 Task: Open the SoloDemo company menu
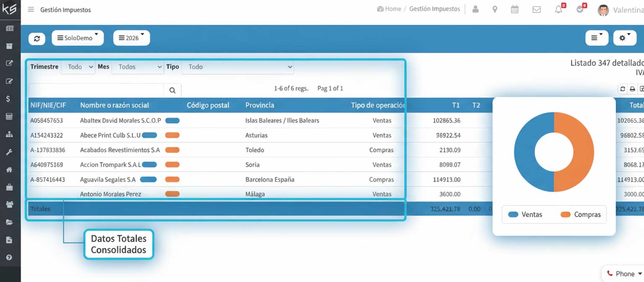78,38
